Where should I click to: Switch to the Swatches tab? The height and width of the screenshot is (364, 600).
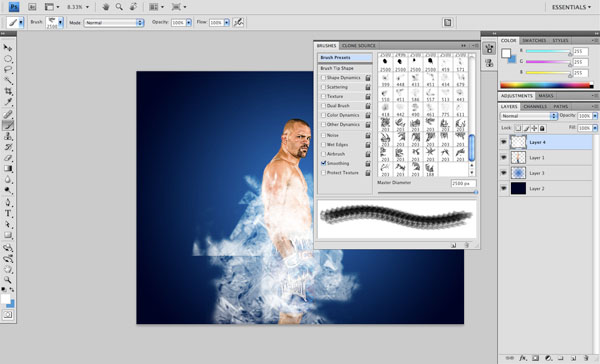[534, 41]
